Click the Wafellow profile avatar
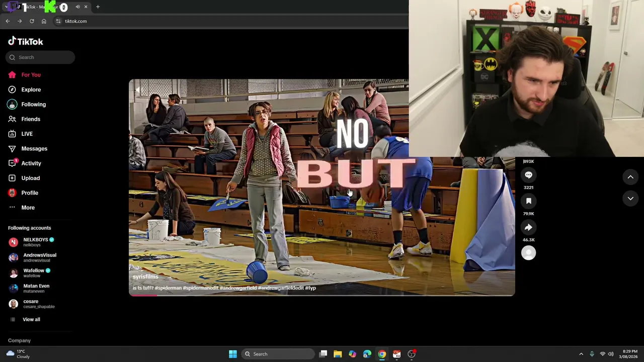This screenshot has height=362, width=644. coord(14,273)
